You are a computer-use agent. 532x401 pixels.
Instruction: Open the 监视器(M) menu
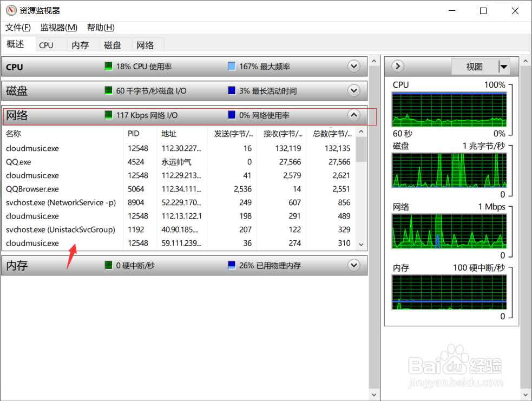58,28
